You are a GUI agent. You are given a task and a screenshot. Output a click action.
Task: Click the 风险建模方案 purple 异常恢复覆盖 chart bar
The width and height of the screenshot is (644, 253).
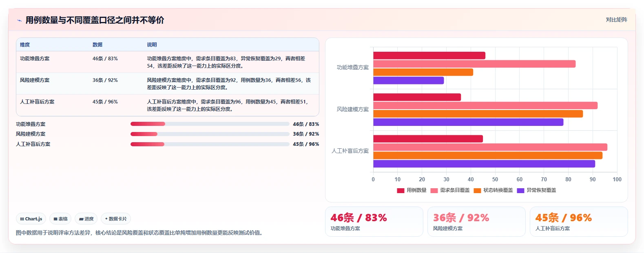pyautogui.click(x=468, y=122)
